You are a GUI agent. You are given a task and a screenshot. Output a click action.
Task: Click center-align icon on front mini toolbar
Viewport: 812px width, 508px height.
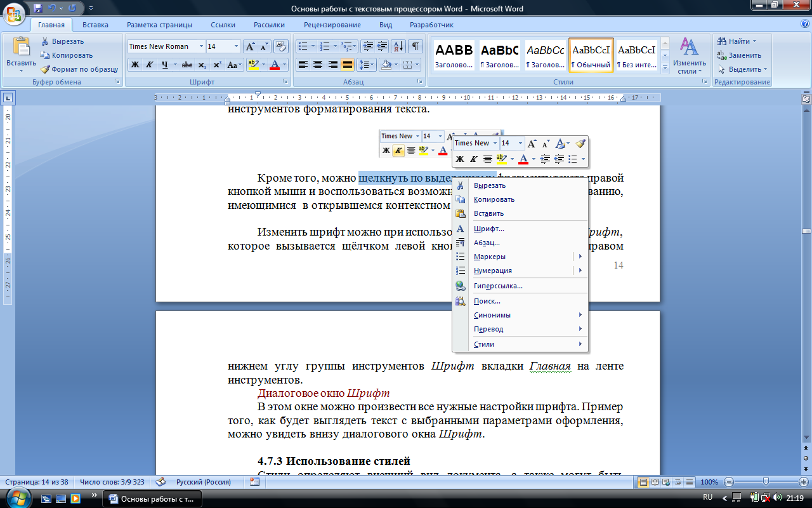click(x=488, y=159)
